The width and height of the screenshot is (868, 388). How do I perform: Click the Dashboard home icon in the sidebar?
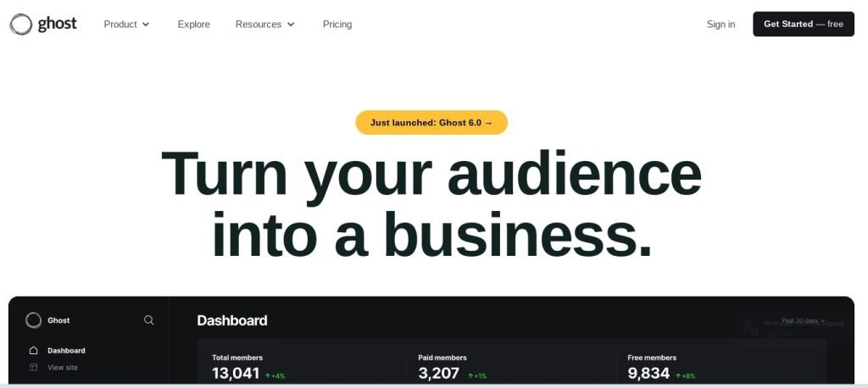point(33,351)
